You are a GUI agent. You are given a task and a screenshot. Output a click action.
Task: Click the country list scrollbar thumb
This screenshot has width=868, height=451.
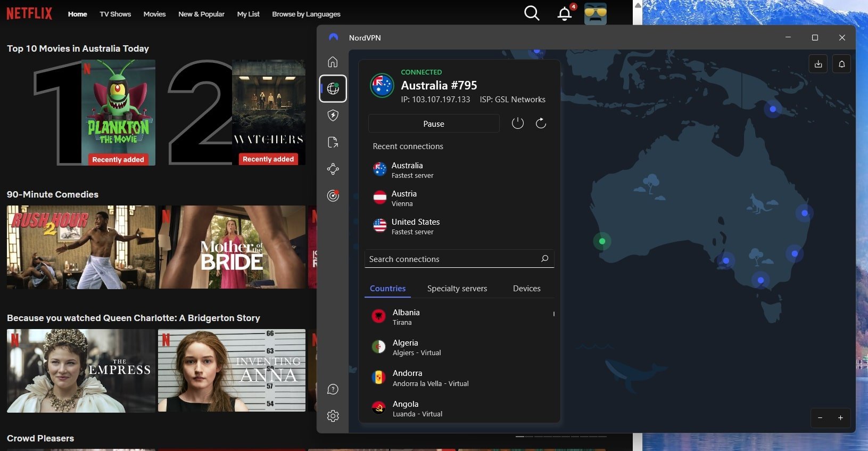[553, 314]
